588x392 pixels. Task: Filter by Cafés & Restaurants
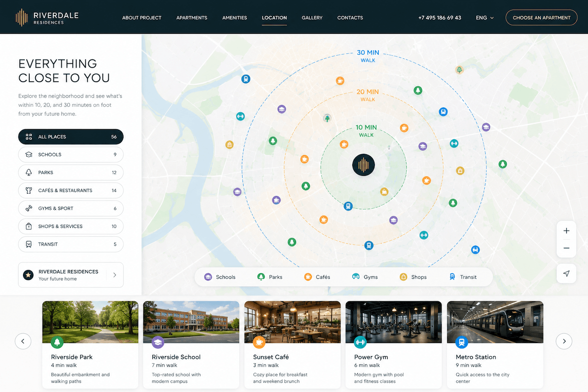pyautogui.click(x=71, y=191)
